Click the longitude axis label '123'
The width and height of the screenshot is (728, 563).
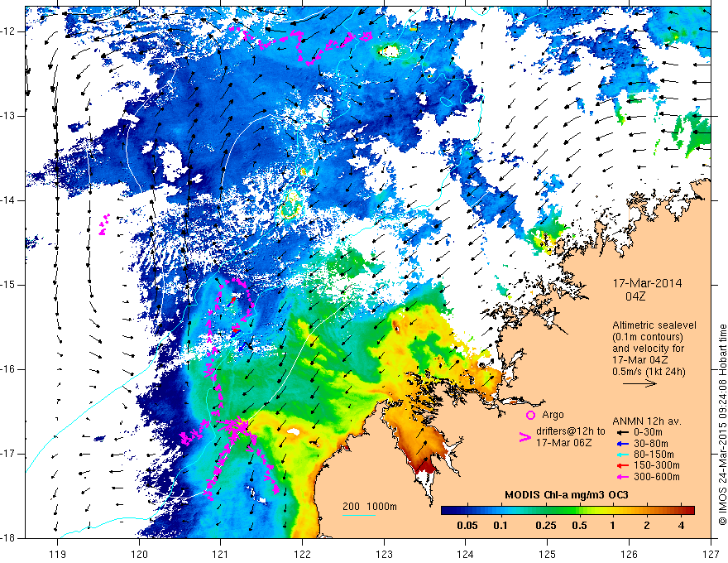coord(384,554)
